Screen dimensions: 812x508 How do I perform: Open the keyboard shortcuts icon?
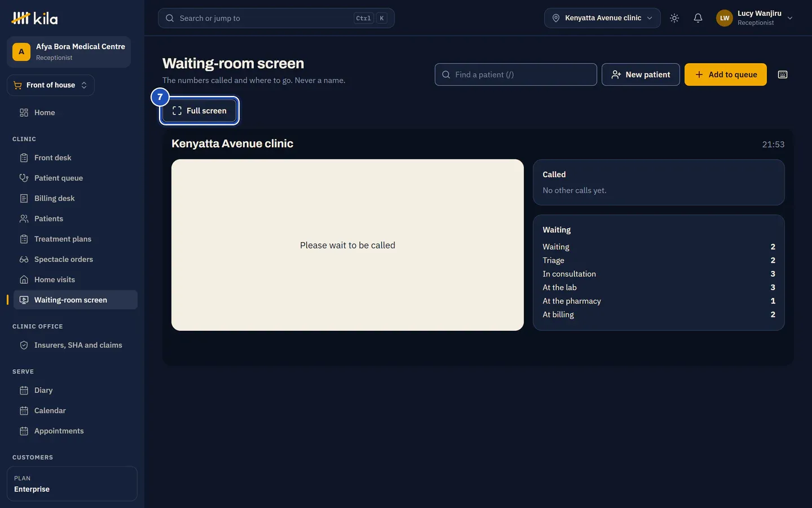click(x=783, y=75)
